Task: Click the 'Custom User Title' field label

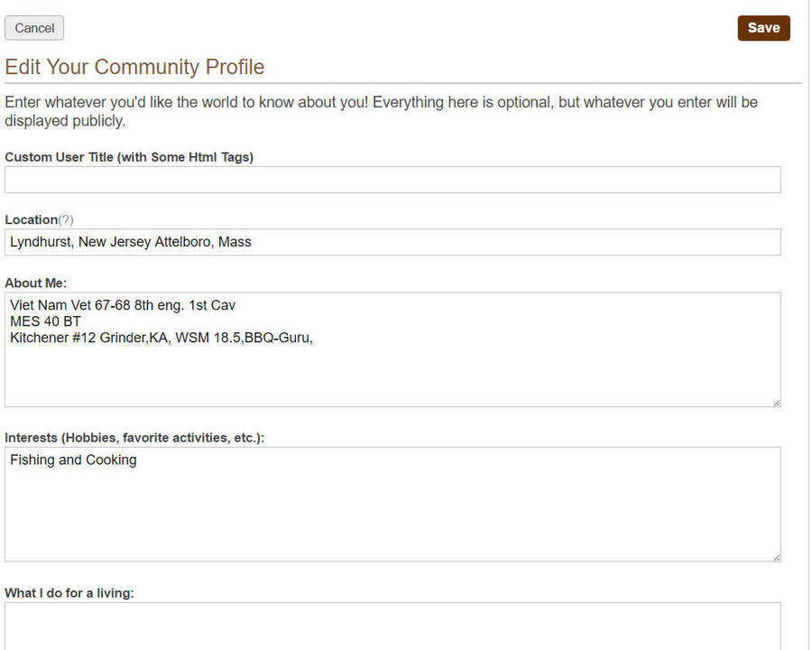Action: click(x=129, y=157)
